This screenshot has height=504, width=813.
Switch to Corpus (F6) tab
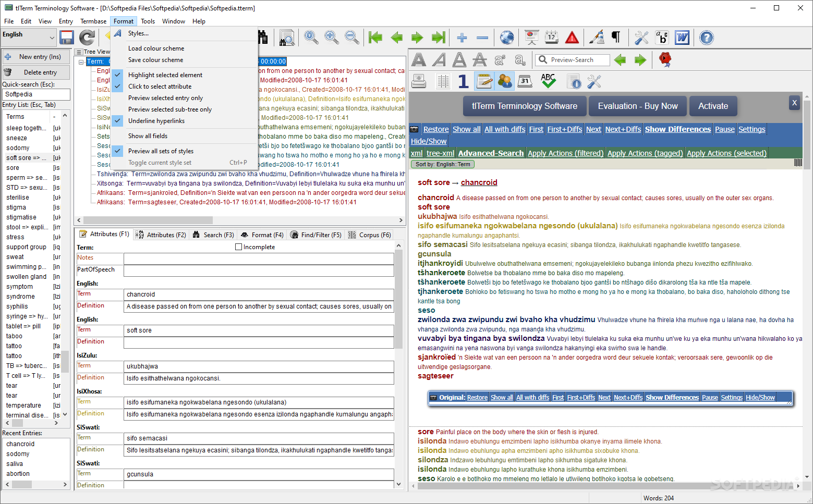370,235
